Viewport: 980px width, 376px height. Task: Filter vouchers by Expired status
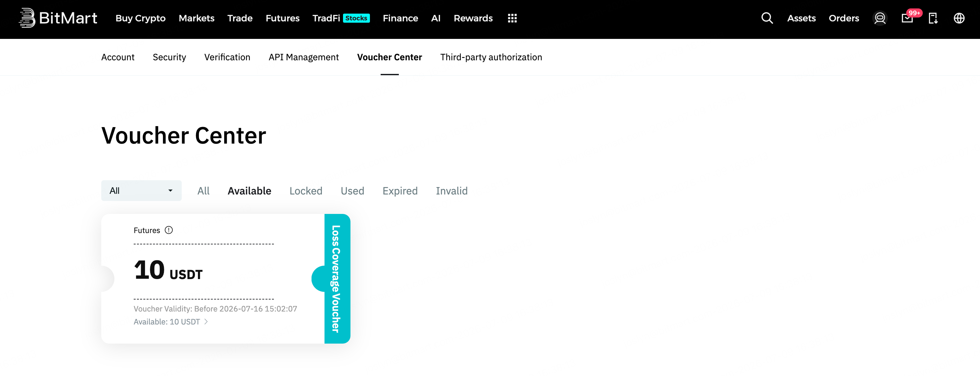point(400,191)
